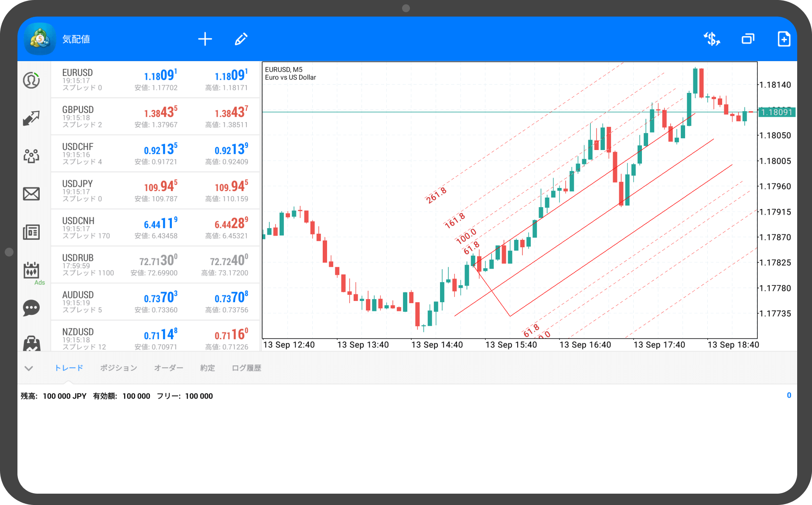Image resolution: width=812 pixels, height=505 pixels.
Task: Open the quotes sidebar icon
Action: pyautogui.click(x=31, y=80)
